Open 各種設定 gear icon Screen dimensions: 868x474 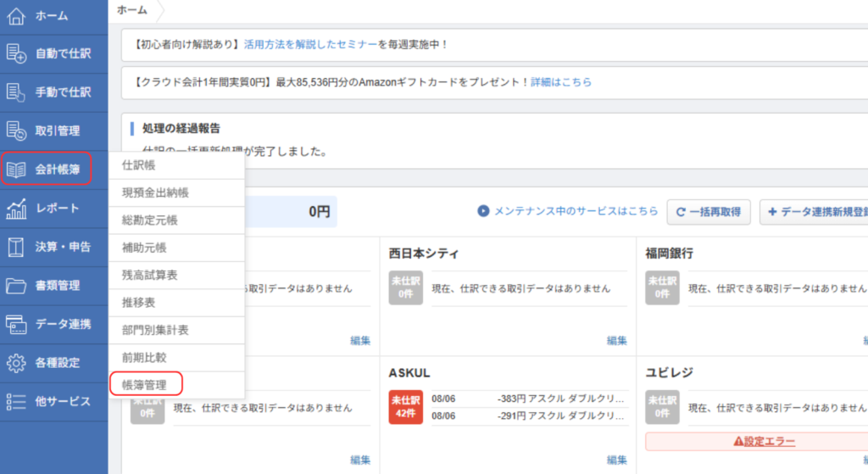[16, 363]
